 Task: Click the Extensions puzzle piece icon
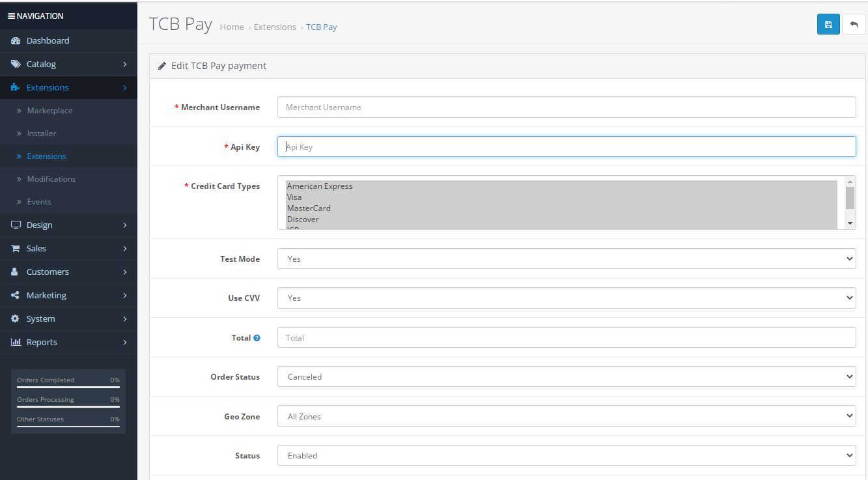[x=16, y=87]
